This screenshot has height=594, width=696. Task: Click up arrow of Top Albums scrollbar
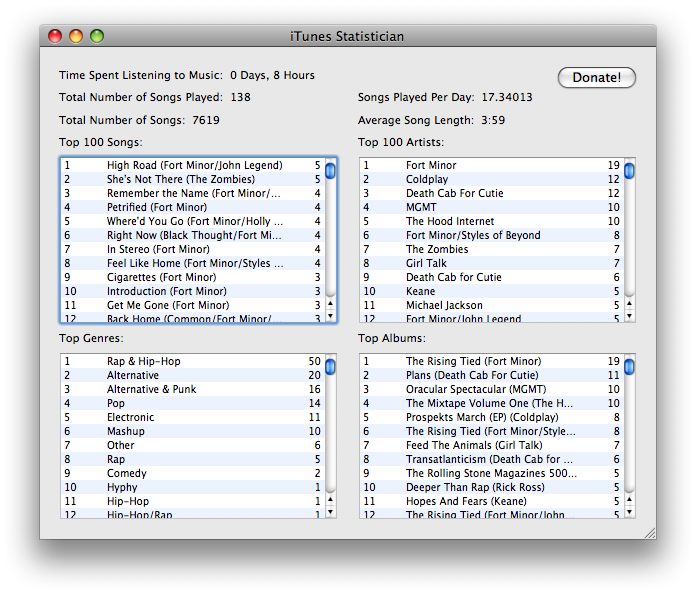[x=629, y=499]
